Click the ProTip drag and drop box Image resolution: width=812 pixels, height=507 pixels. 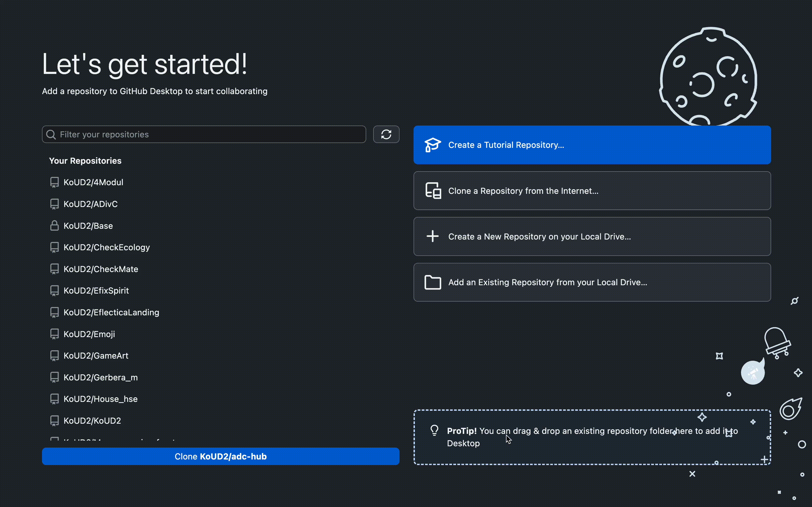(x=592, y=437)
